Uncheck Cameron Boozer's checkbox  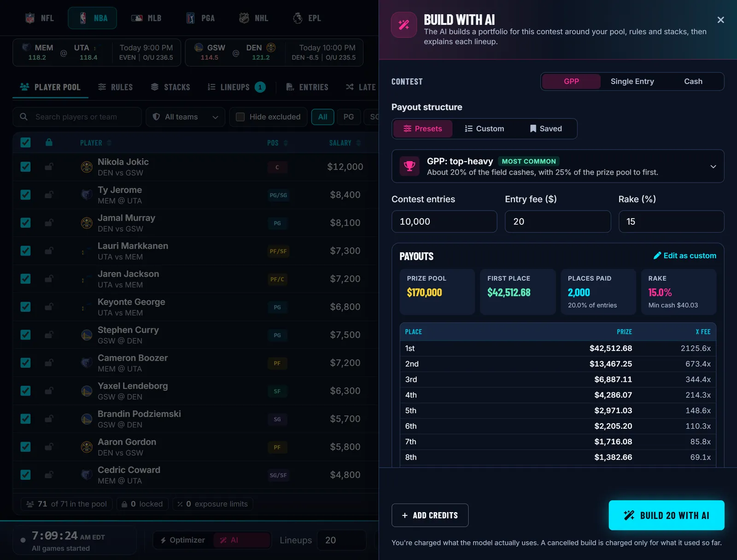[x=25, y=363]
